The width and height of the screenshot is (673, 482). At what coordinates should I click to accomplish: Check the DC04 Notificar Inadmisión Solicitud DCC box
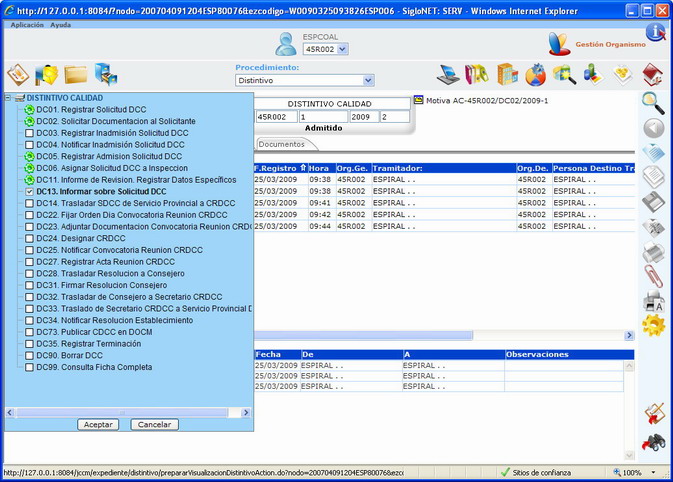click(x=29, y=145)
